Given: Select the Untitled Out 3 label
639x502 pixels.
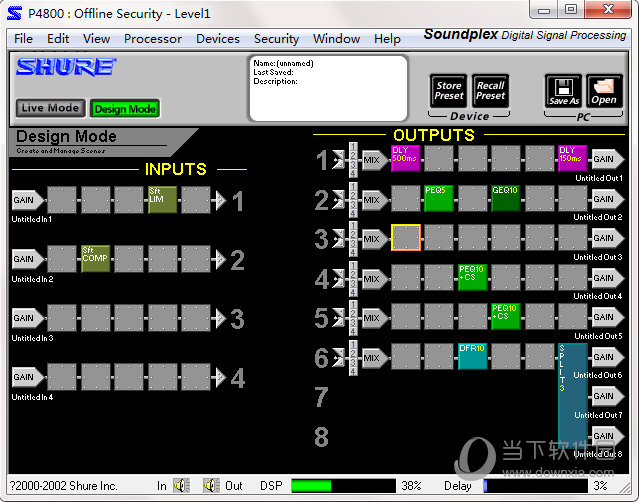Looking at the screenshot, I should click(x=598, y=257).
